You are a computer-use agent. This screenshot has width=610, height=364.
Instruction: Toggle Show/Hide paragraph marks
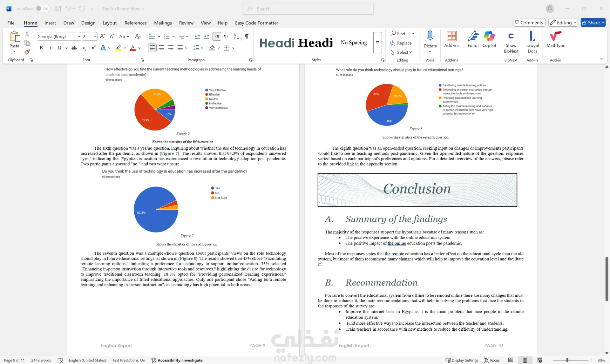coord(247,37)
